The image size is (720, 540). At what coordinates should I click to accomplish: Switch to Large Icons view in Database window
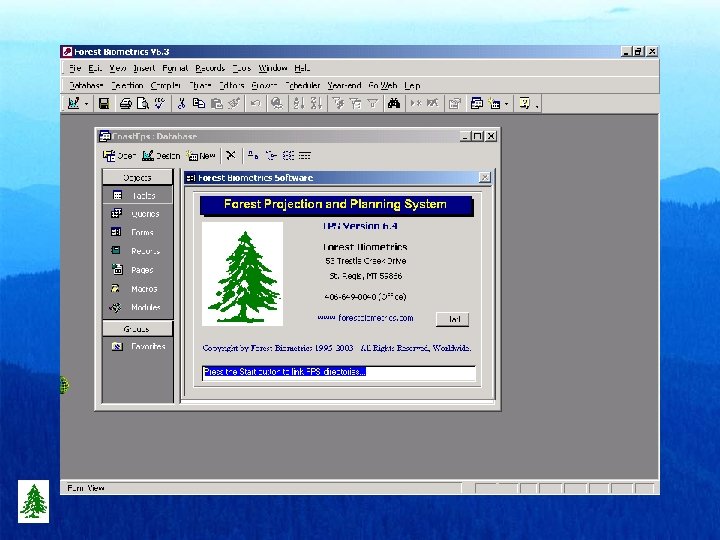(x=253, y=156)
